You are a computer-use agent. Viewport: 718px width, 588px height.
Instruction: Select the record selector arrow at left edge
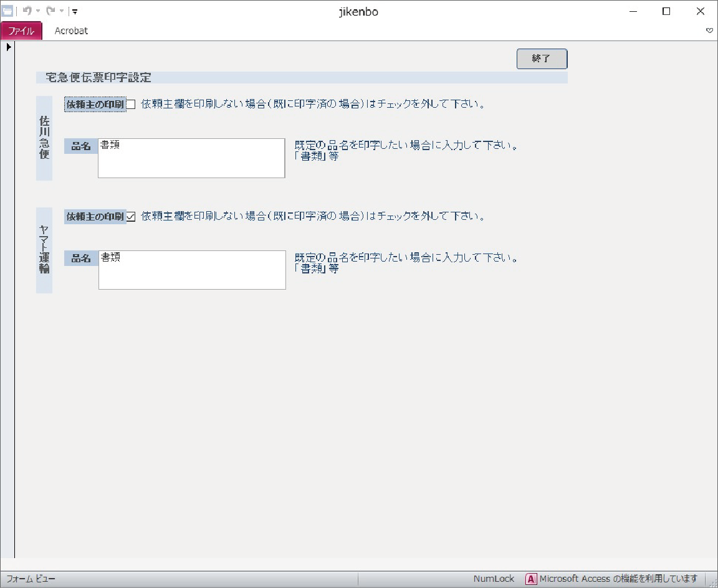pos(9,47)
